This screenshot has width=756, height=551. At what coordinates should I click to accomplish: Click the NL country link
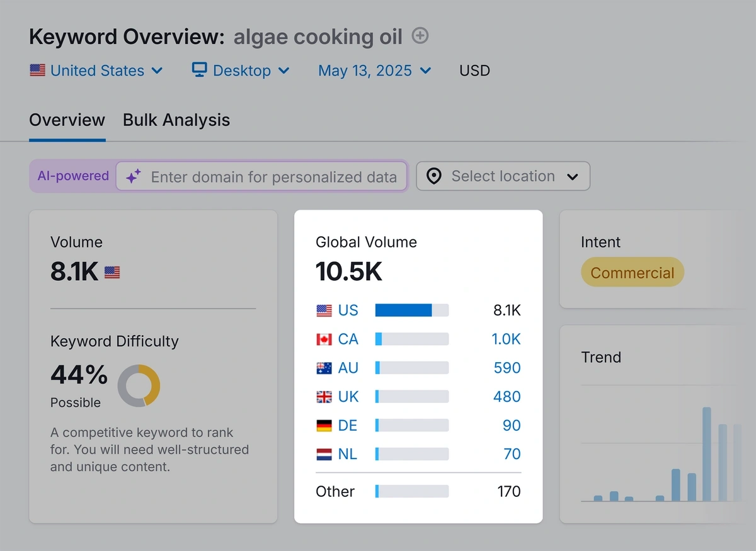[x=348, y=454]
